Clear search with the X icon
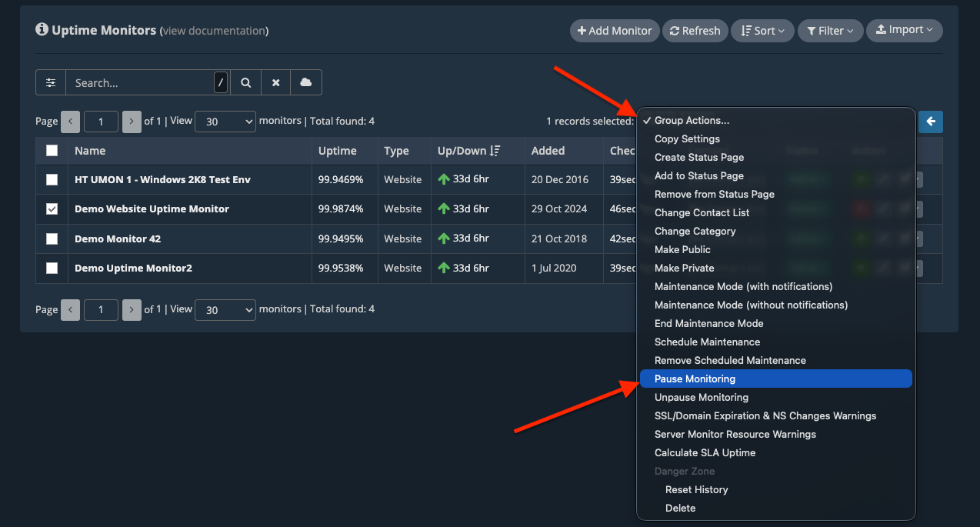This screenshot has height=527, width=980. (x=275, y=82)
